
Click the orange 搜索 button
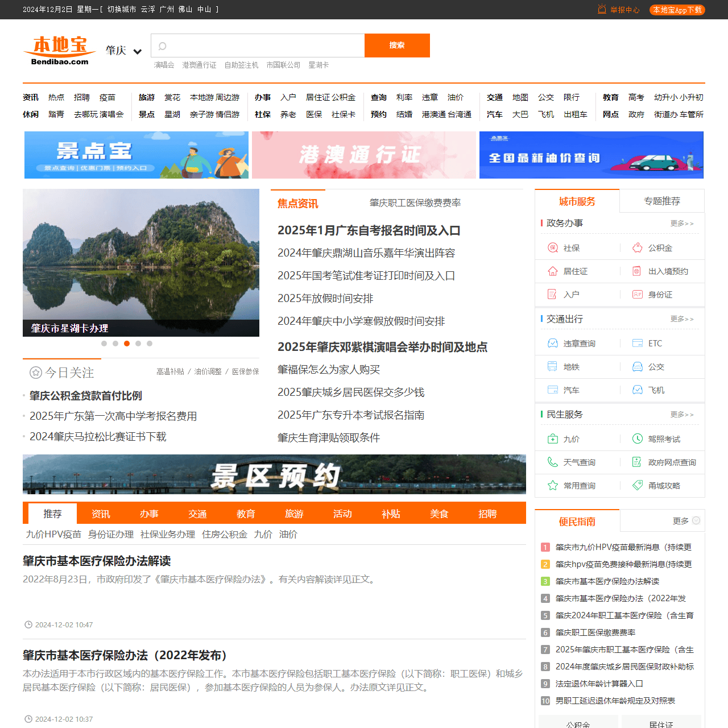(397, 45)
